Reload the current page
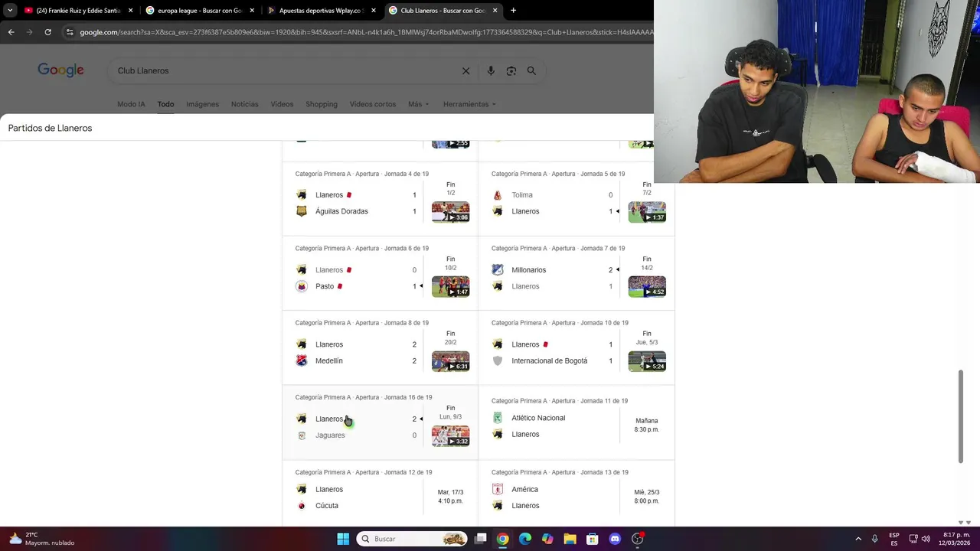980x551 pixels. [47, 32]
